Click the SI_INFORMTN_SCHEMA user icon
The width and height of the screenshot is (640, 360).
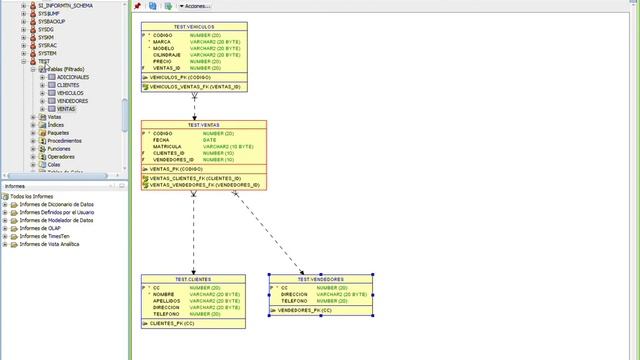coord(33,6)
